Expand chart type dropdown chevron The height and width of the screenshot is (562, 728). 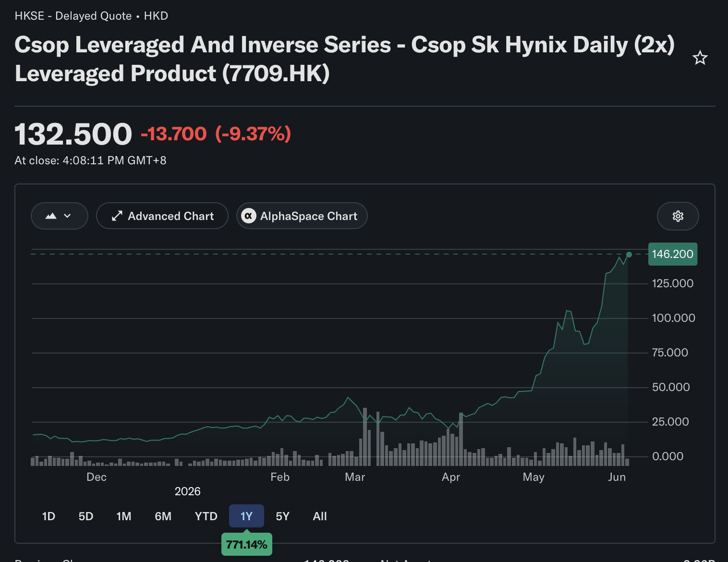(67, 216)
